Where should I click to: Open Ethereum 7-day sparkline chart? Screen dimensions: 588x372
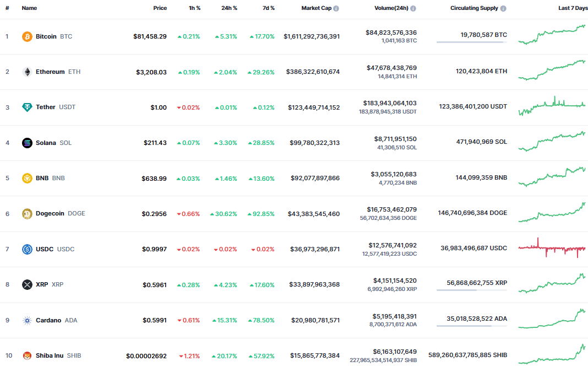tap(552, 70)
